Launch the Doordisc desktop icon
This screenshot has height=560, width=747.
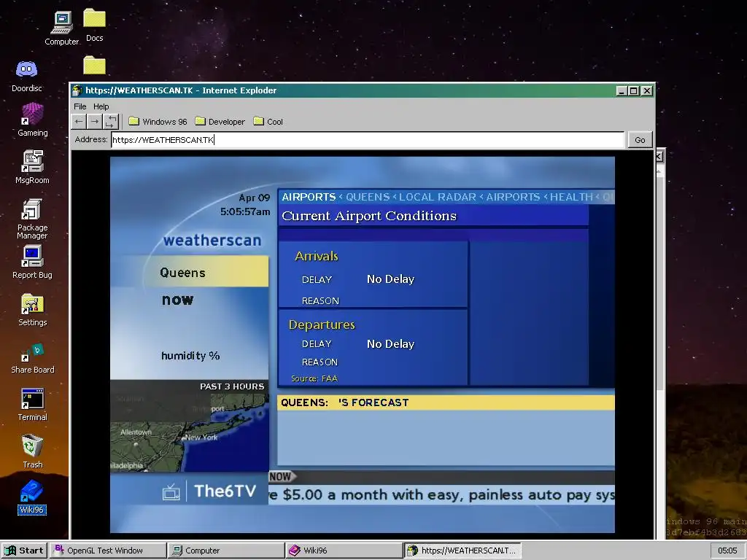[x=27, y=76]
